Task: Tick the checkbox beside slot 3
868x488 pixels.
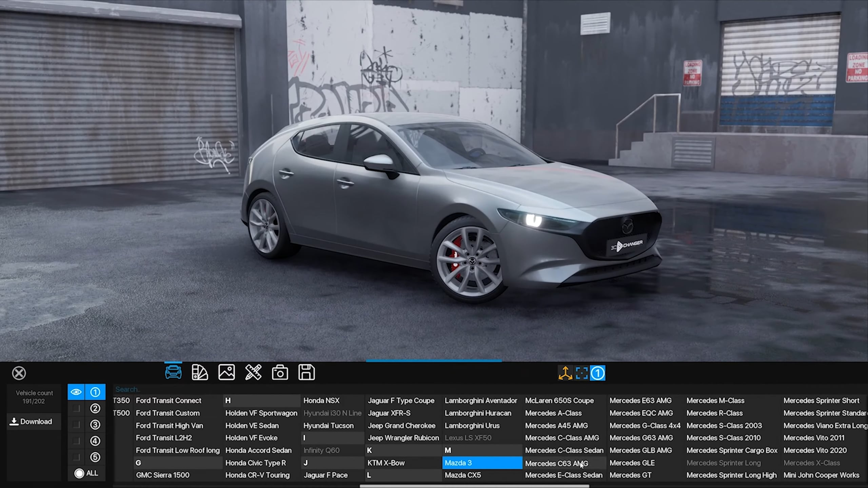Action: coord(76,425)
